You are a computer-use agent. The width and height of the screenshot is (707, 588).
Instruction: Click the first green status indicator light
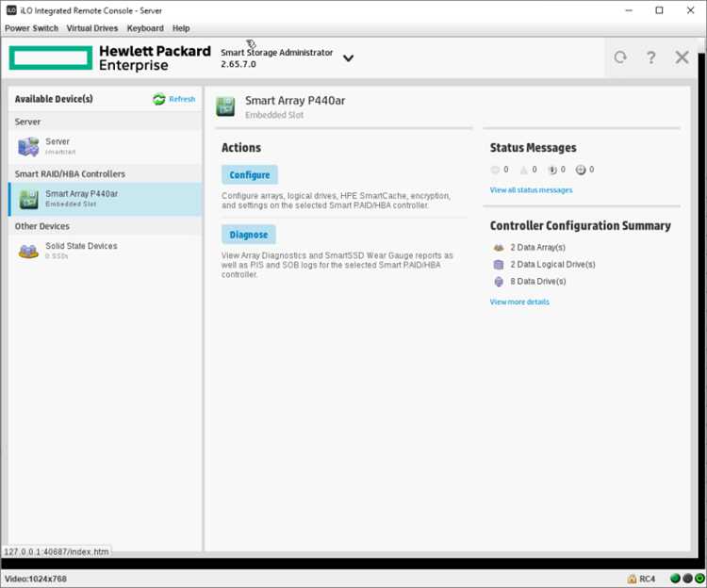pyautogui.click(x=675, y=578)
